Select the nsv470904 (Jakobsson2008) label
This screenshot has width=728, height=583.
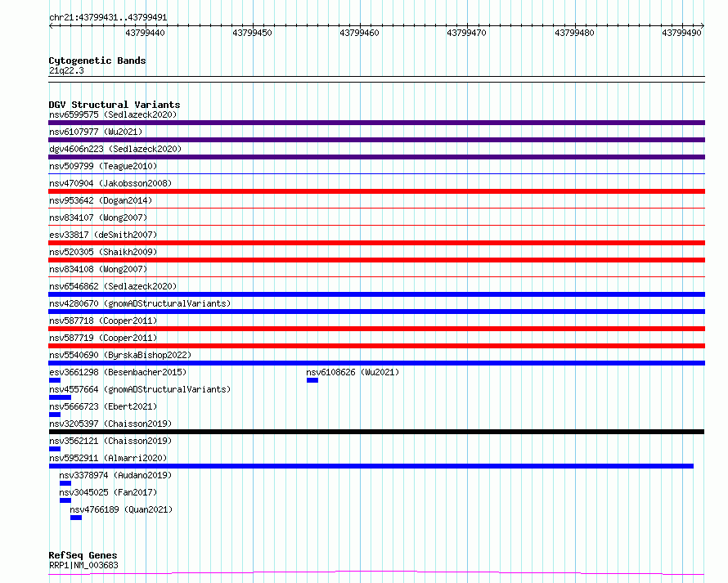coord(110,183)
